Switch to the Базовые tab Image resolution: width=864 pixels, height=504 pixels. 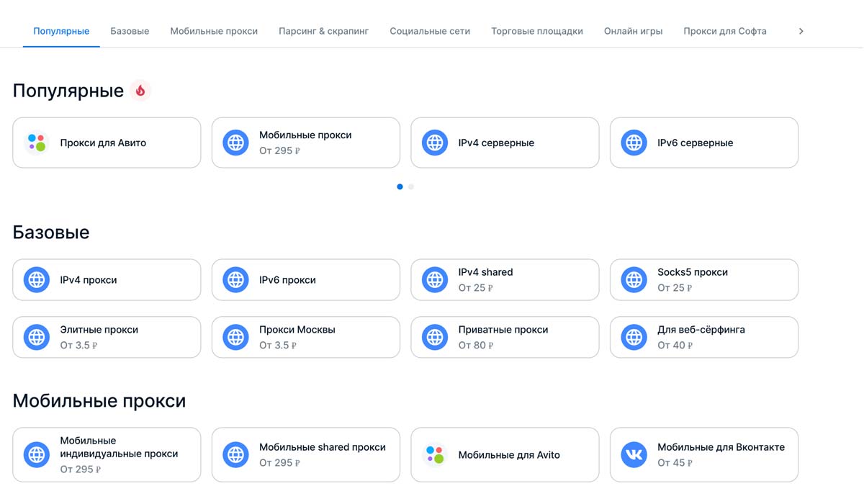(x=130, y=31)
